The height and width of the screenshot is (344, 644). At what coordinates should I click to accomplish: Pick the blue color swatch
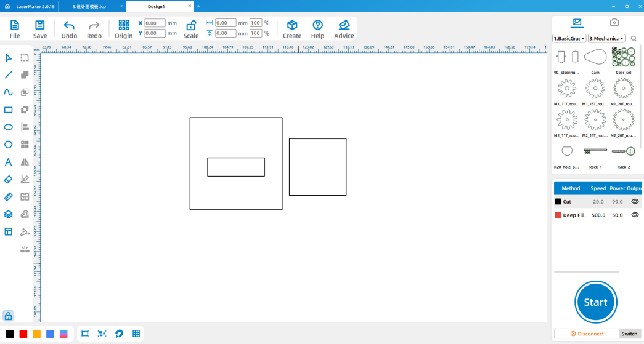[50, 334]
